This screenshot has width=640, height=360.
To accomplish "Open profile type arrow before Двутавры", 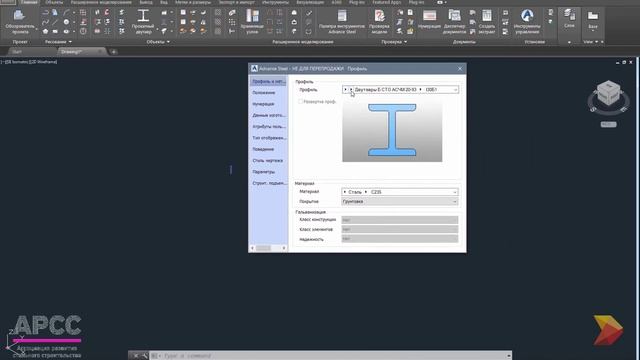I will point(351,89).
